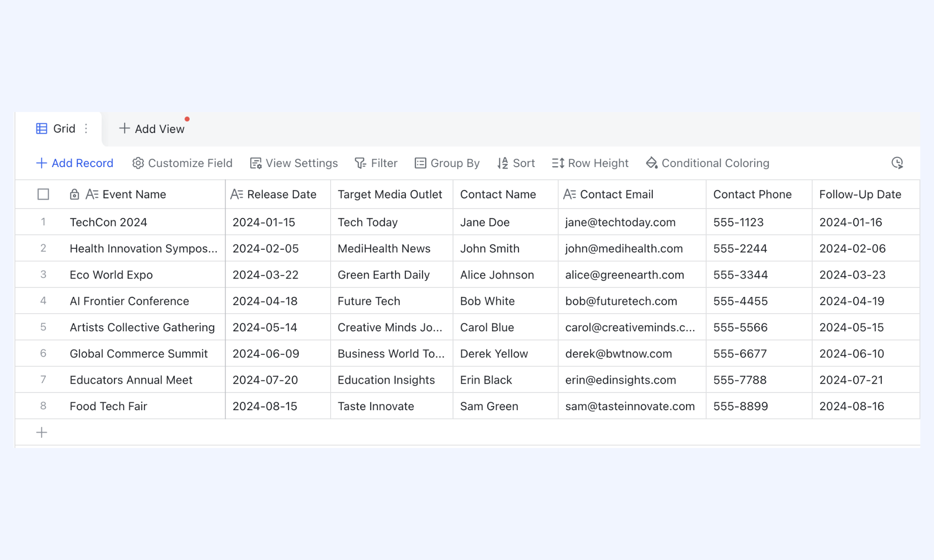Click the Add Record button
This screenshot has height=560, width=934.
tap(75, 163)
